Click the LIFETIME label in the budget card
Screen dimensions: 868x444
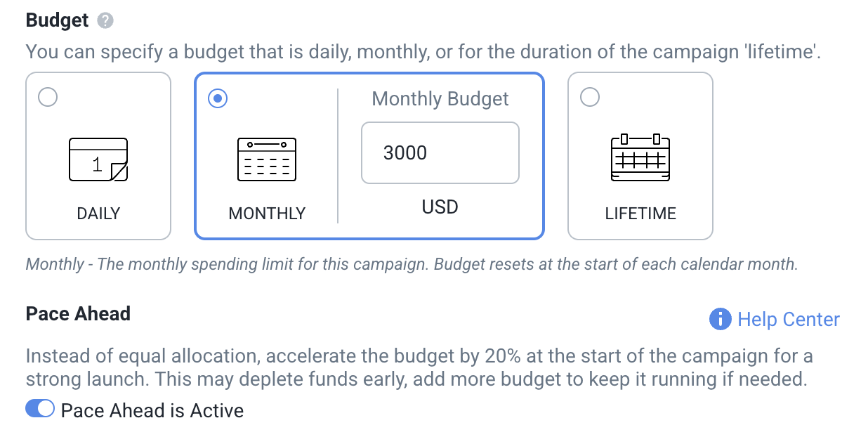(x=640, y=214)
